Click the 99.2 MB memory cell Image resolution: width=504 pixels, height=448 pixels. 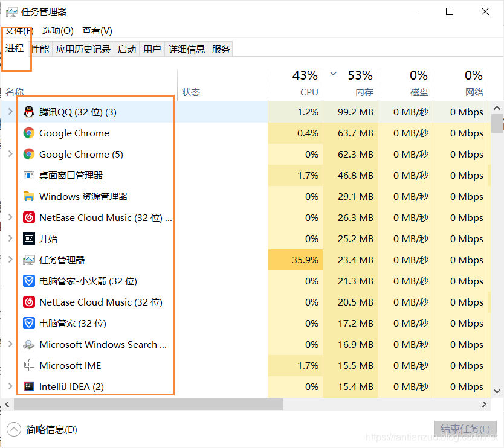coord(351,112)
